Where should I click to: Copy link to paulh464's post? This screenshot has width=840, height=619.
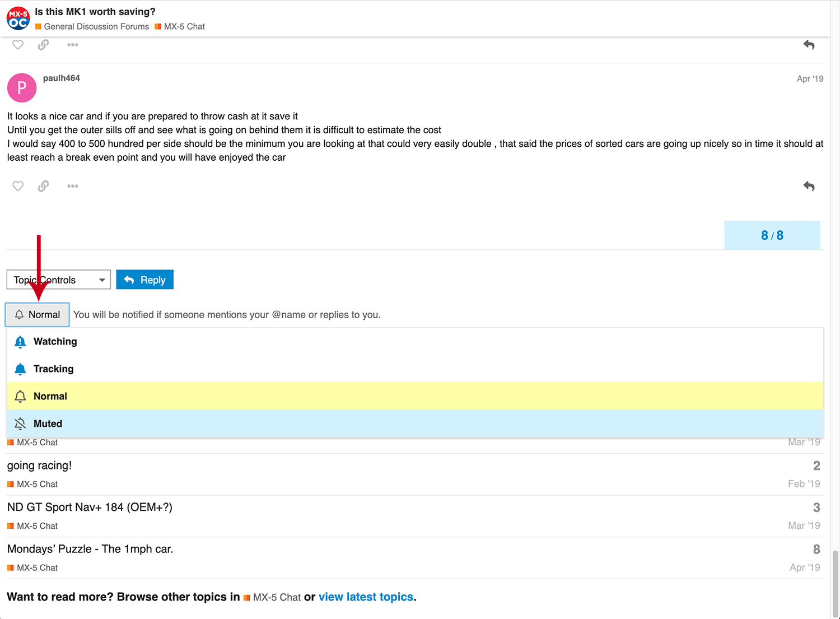(x=43, y=186)
